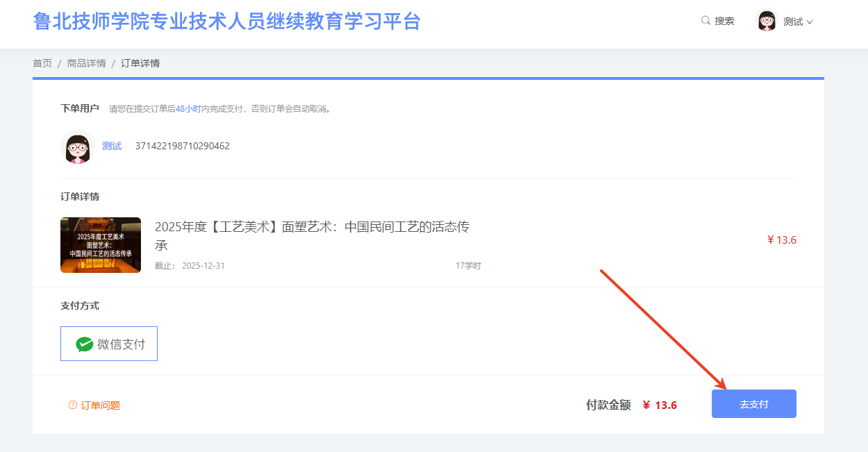Screen dimensions: 868x452
Task: Click the 付款金额 total ¥13.6
Action: (x=660, y=405)
